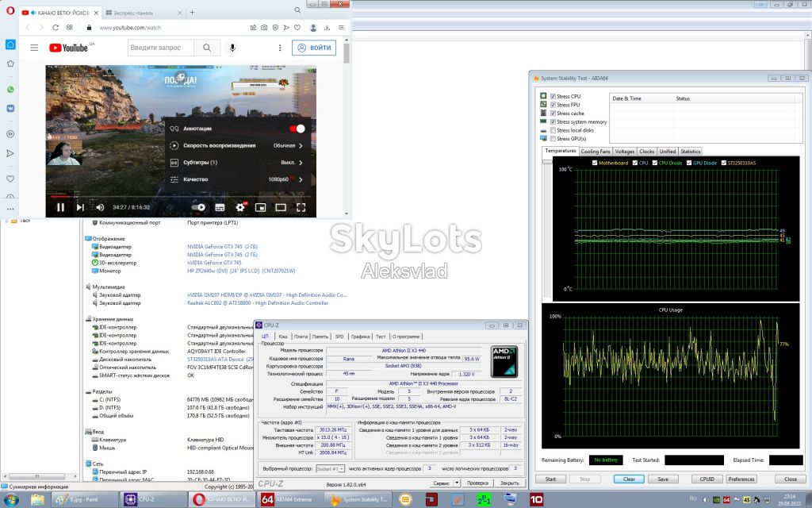Screen dimensions: 812x508
Task: Click the YouTube voice search microphone
Action: (x=232, y=48)
